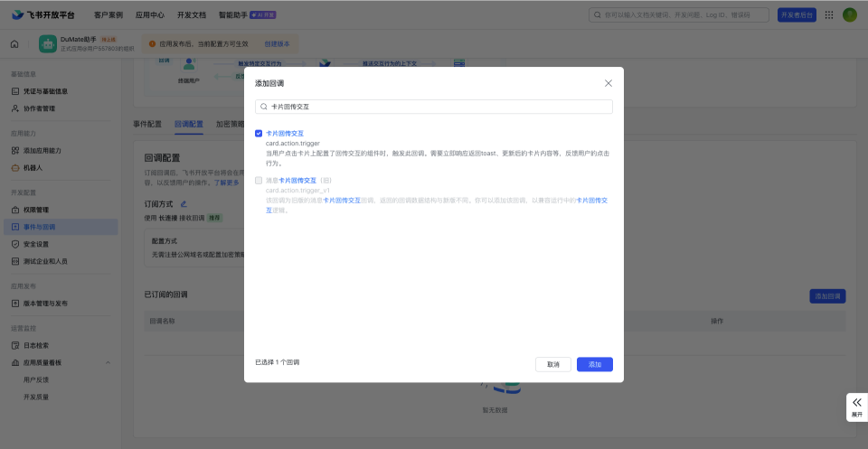Click the magnifier icon in dialog search
The width and height of the screenshot is (868, 449).
point(264,107)
